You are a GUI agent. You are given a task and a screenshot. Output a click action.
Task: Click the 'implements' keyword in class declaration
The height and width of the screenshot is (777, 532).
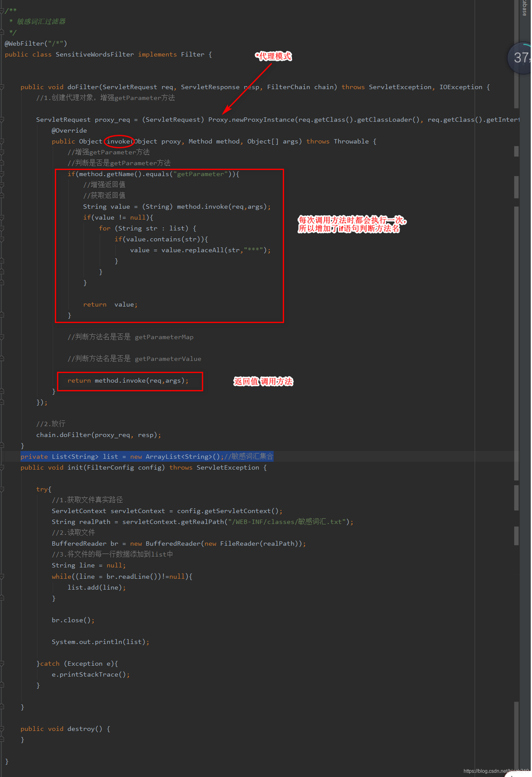(x=158, y=54)
